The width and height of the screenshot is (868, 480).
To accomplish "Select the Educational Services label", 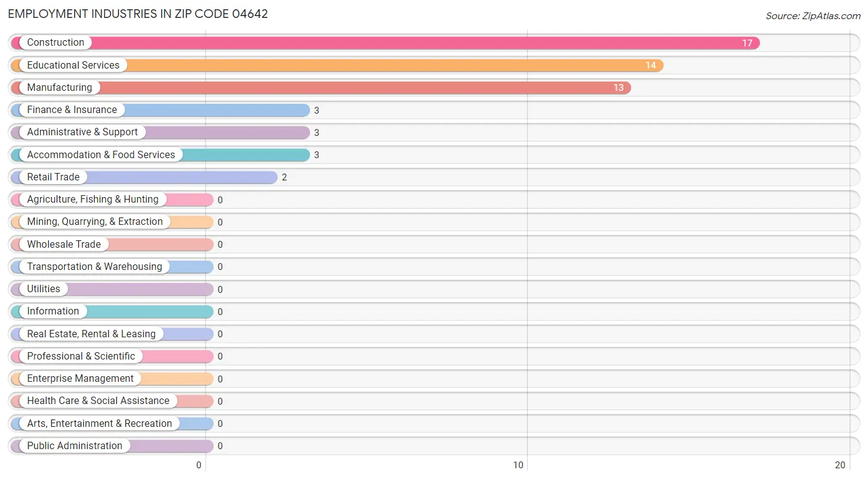I will (73, 65).
